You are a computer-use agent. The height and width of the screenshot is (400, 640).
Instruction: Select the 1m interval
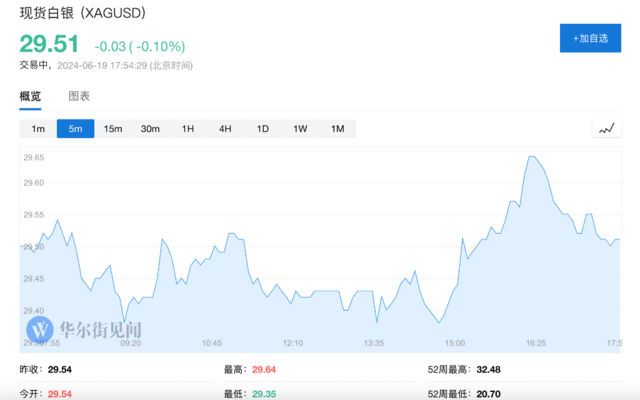click(38, 128)
